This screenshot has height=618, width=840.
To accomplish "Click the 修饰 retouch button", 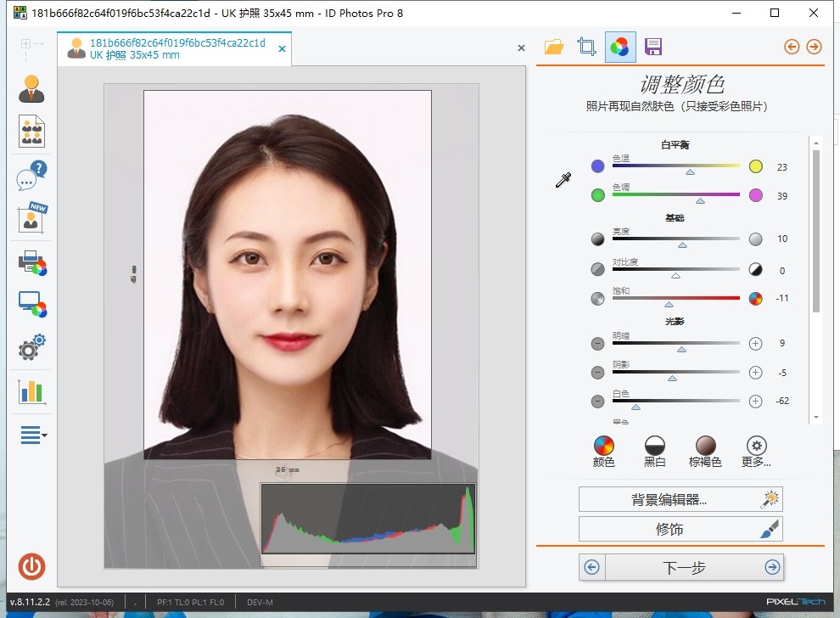I will [680, 530].
